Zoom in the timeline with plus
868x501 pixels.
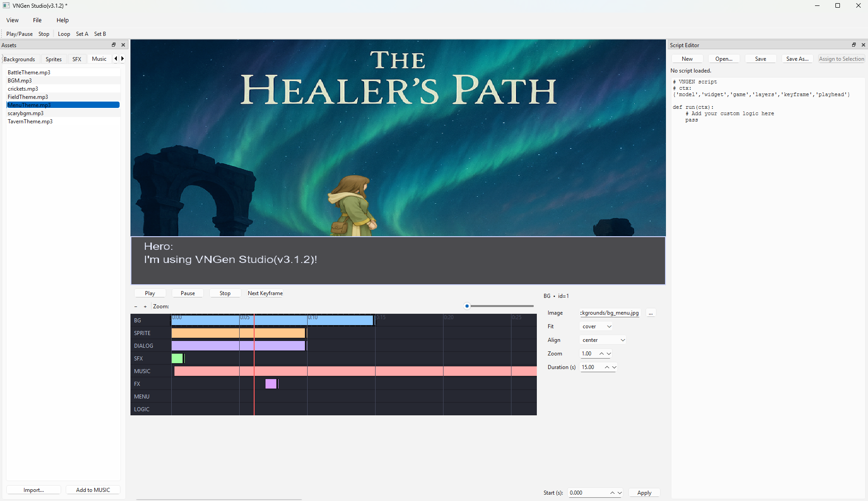click(145, 306)
